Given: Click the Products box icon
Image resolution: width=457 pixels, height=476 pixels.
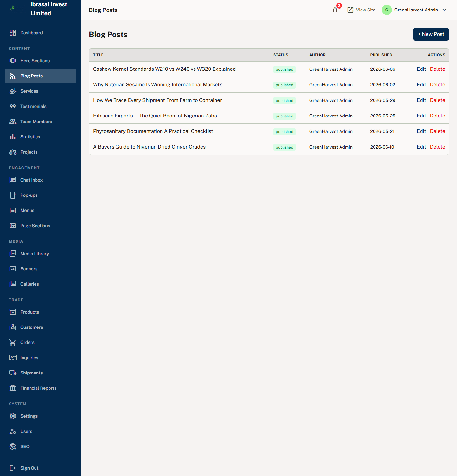Looking at the screenshot, I should 13,312.
